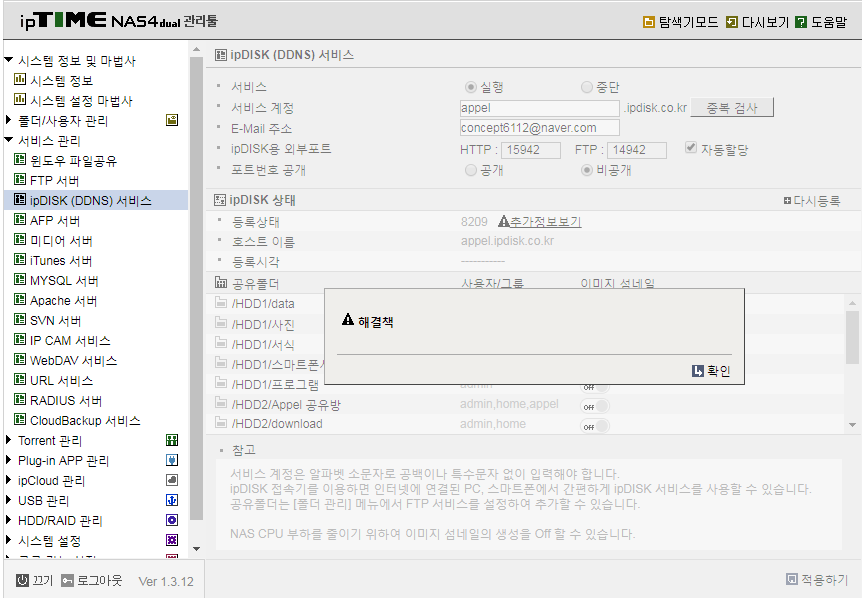The image size is (862, 598).
Task: Expand the 시스템 설정 tree arrow
Action: [x=8, y=540]
